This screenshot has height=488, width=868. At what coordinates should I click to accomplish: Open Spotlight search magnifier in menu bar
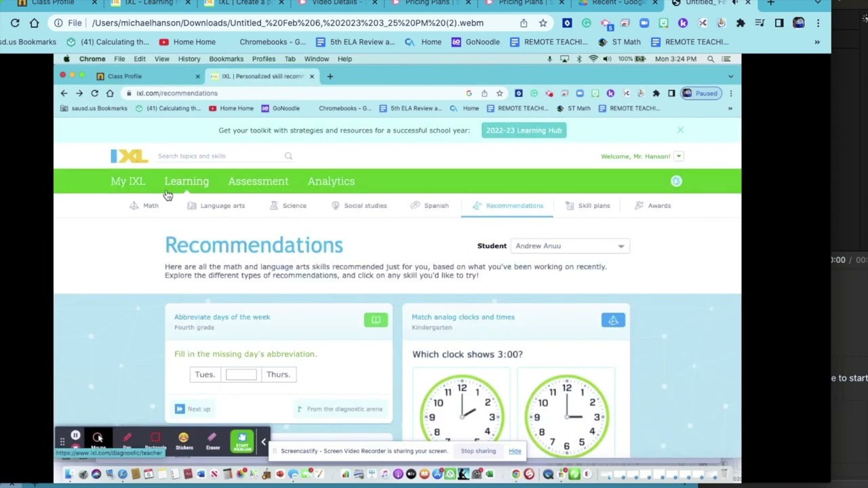[x=711, y=59]
